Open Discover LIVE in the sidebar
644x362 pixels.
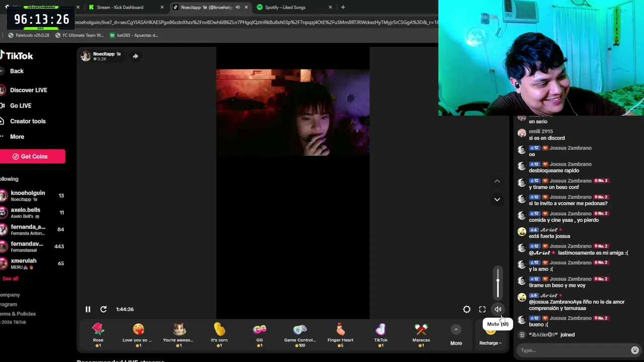[x=28, y=90]
